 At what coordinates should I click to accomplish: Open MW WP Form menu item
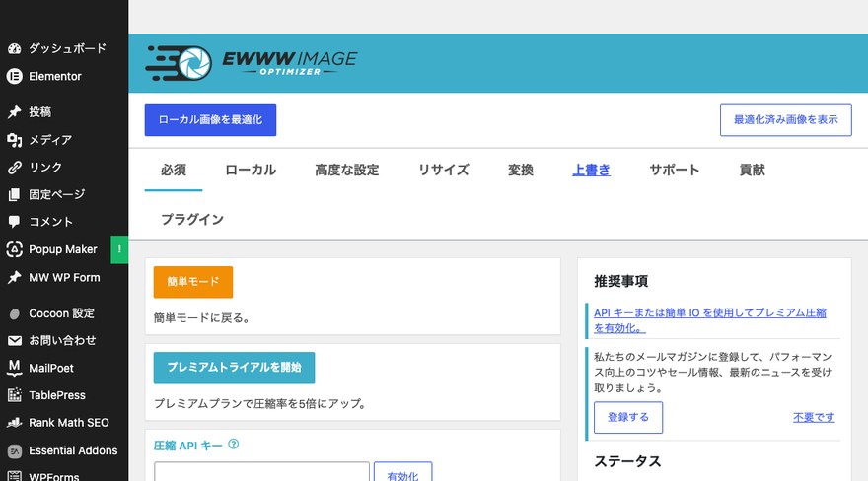[x=64, y=277]
